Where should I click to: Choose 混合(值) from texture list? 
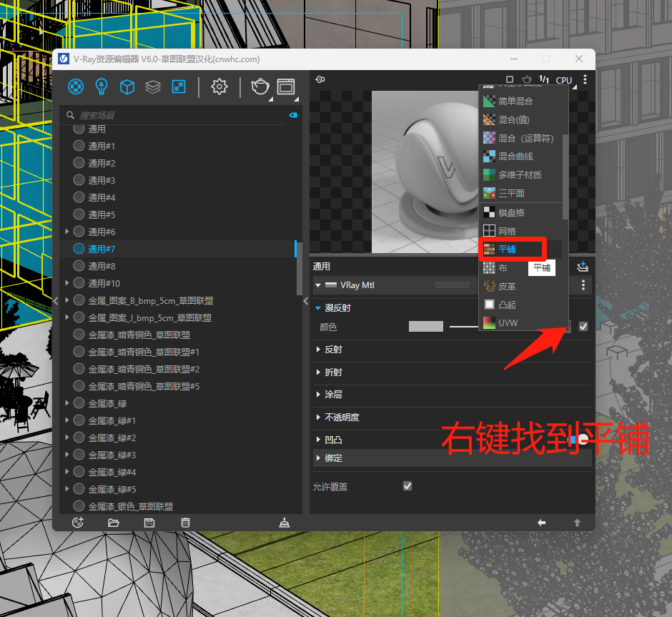[x=522, y=119]
